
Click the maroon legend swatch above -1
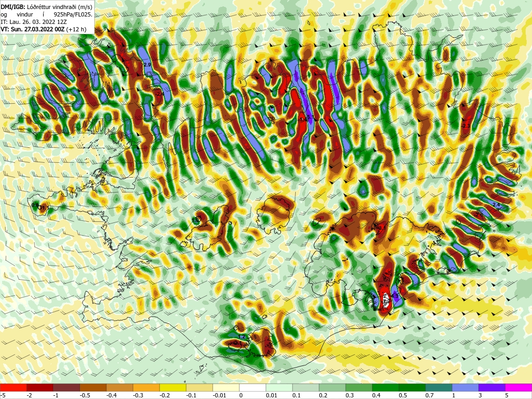66,387
